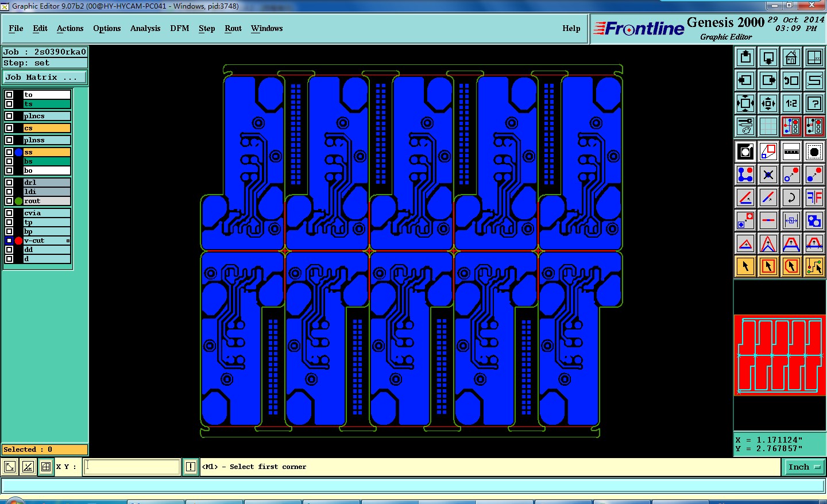This screenshot has width=827, height=504.
Task: Select the plain arrow pointer select tool
Action: click(745, 266)
